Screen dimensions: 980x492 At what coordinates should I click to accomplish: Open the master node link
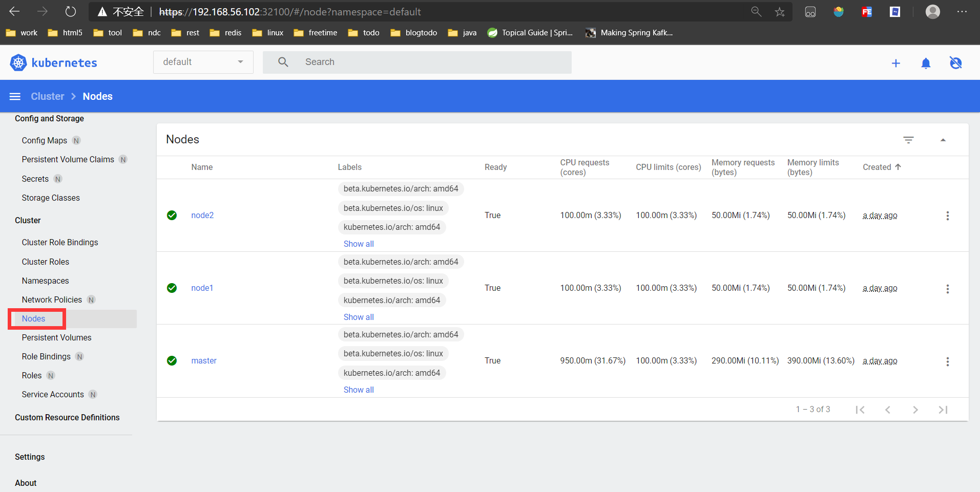[x=204, y=360]
